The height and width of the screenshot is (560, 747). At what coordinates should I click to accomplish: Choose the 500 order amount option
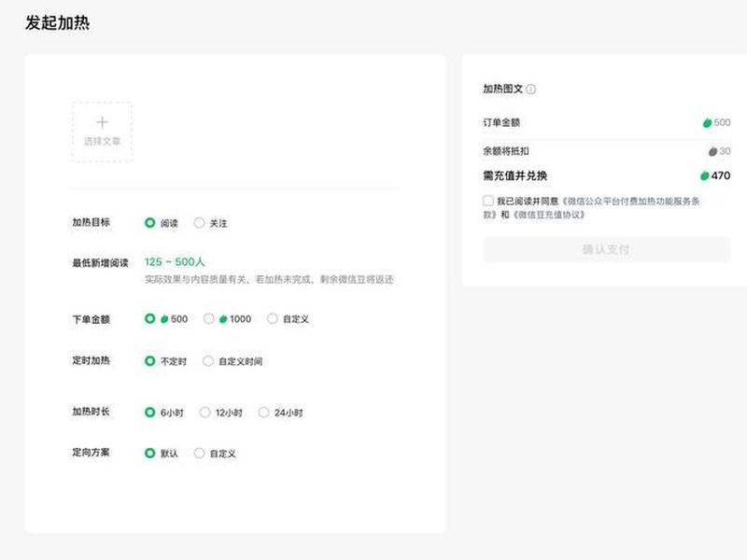tap(150, 318)
